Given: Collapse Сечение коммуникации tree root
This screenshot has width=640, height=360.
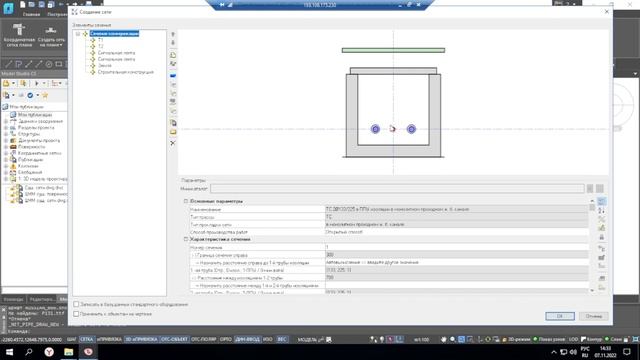Looking at the screenshot, I should [x=78, y=34].
